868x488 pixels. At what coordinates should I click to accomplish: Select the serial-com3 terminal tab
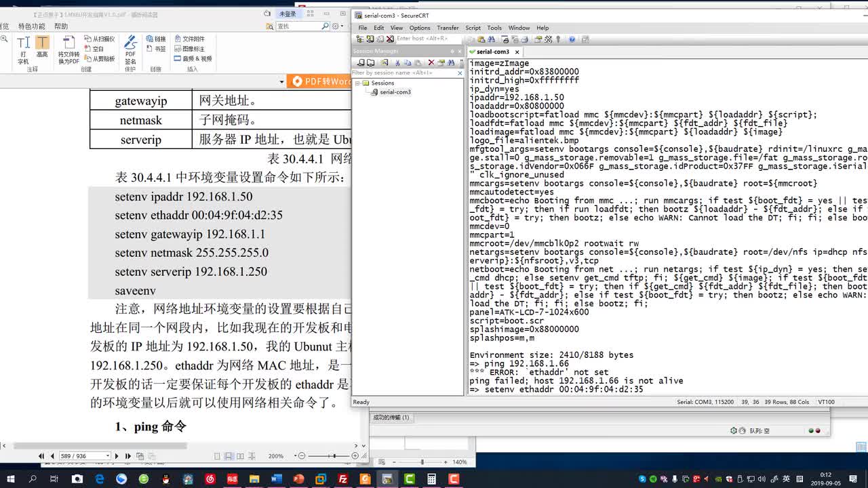pyautogui.click(x=493, y=52)
